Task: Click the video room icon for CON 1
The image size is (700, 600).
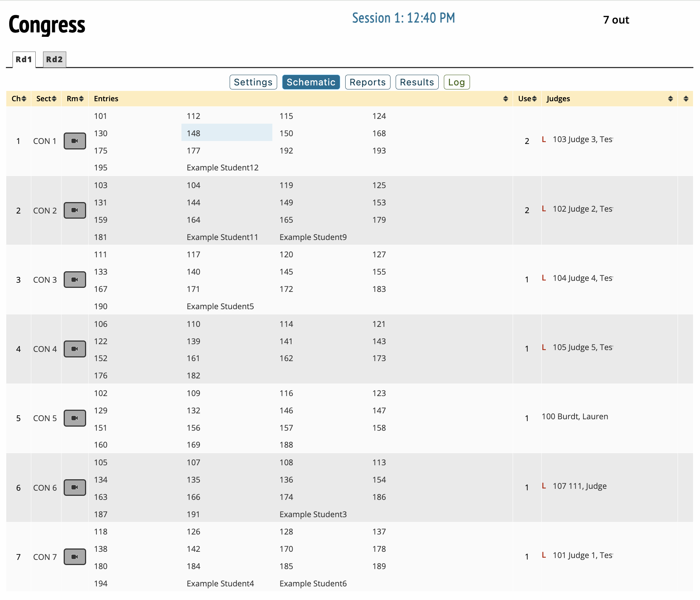Action: [x=75, y=141]
